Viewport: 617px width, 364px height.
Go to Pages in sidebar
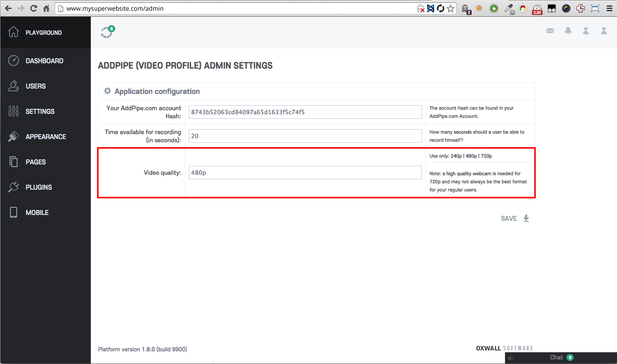coord(36,162)
